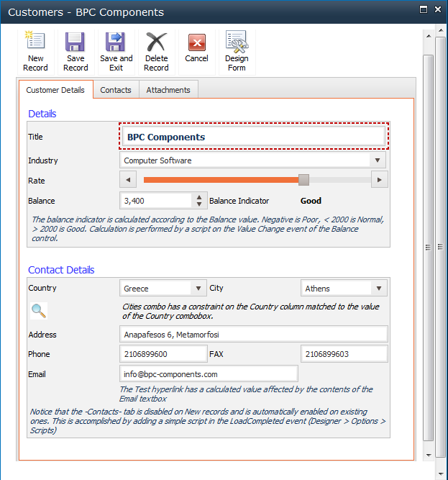Open the Country dropdown arrow
The image size is (448, 480).
coord(198,288)
